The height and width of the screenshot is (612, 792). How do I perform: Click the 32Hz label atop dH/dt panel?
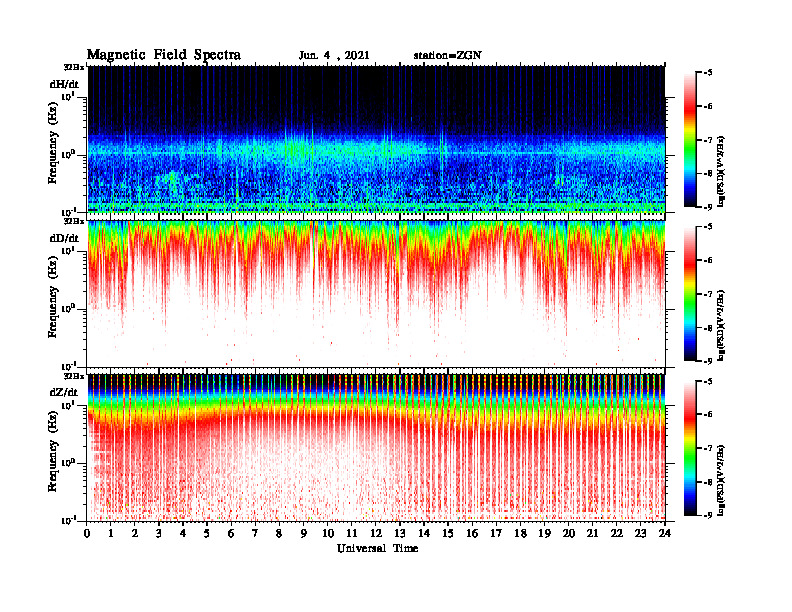pos(74,67)
